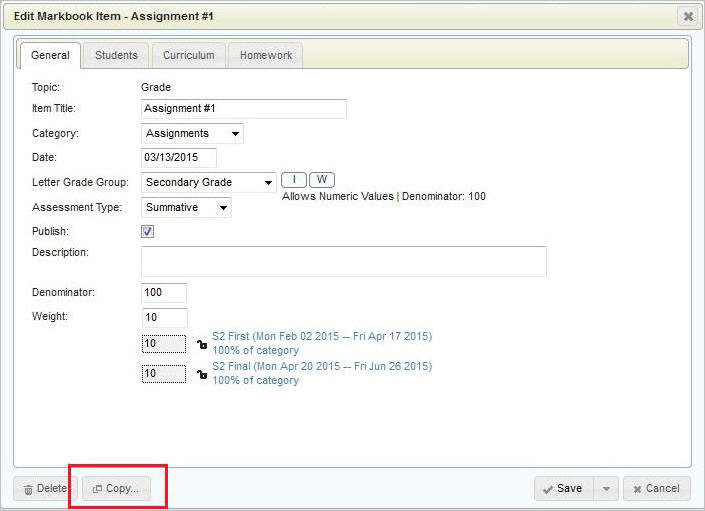Toggle the Publish checkbox
This screenshot has height=511, width=705.
pyautogui.click(x=147, y=231)
